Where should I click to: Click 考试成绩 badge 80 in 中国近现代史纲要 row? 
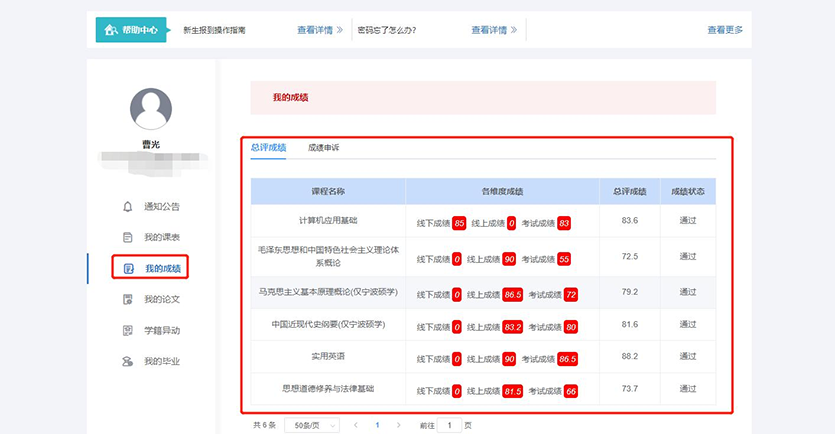[571, 327]
